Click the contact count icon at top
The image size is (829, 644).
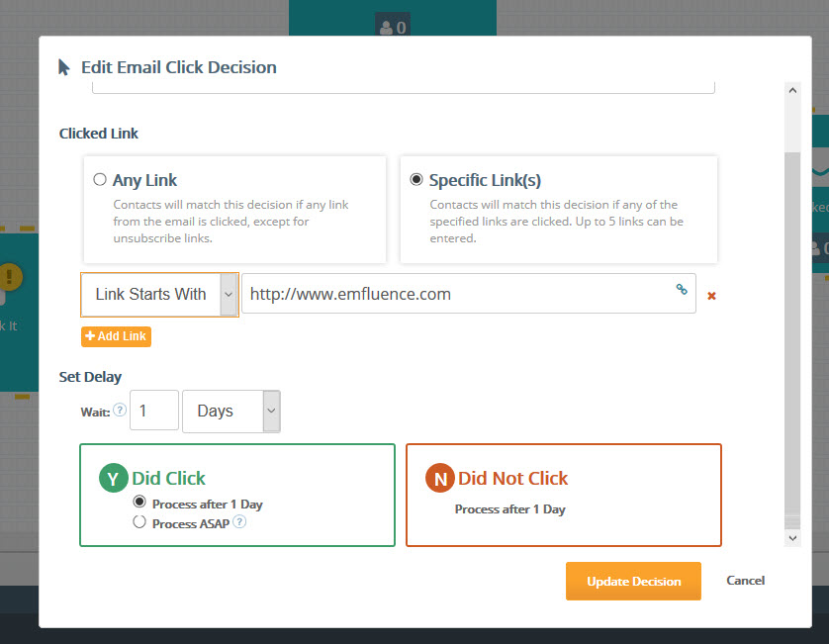393,27
